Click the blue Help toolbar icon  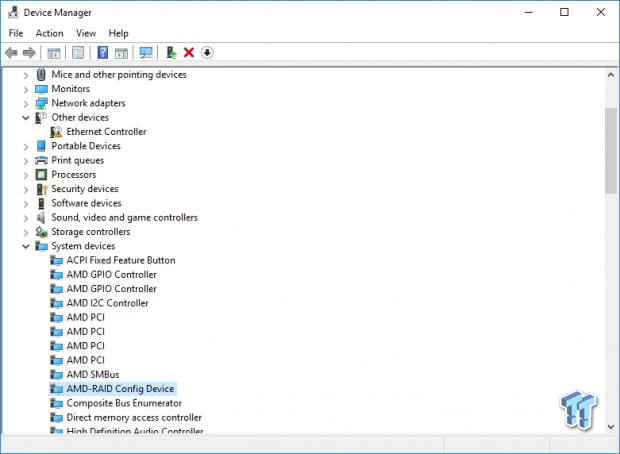[x=102, y=53]
